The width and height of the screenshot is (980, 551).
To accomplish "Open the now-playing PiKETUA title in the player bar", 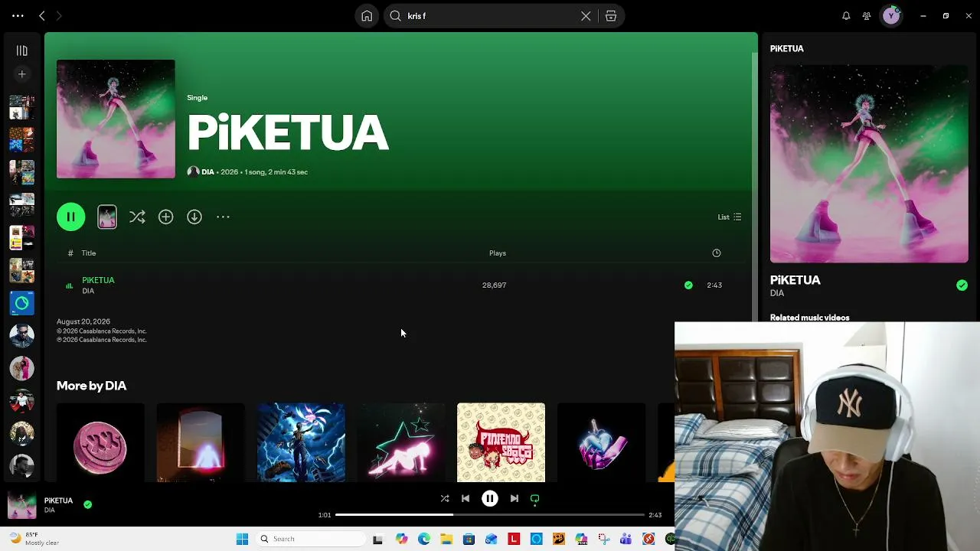I will click(58, 500).
